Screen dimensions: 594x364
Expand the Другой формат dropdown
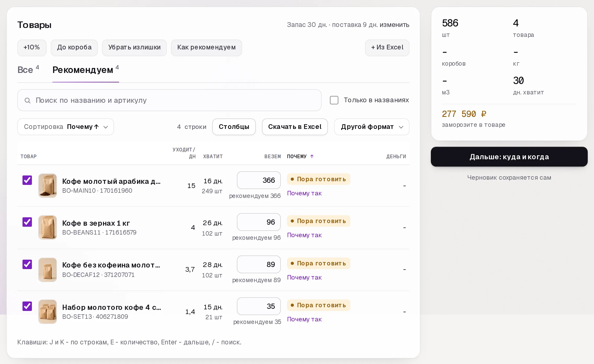[x=372, y=127]
